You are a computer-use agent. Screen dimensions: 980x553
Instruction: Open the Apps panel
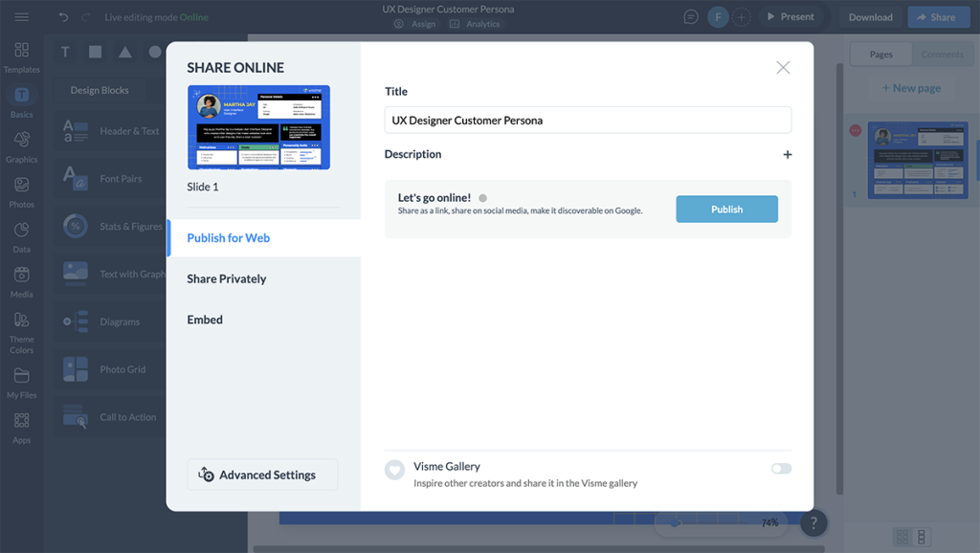click(20, 427)
